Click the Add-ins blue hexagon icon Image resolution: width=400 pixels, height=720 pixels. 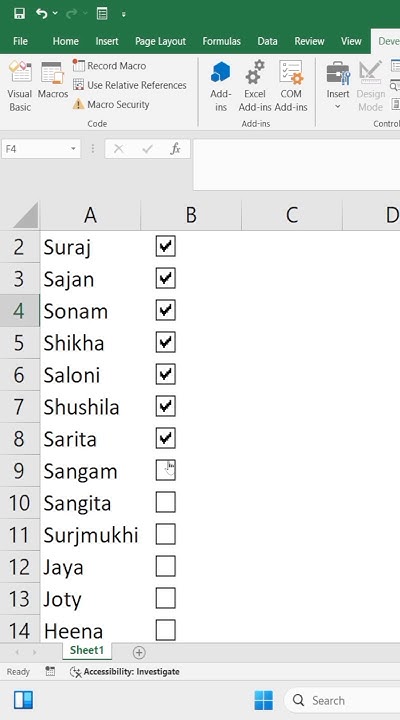pos(221,73)
